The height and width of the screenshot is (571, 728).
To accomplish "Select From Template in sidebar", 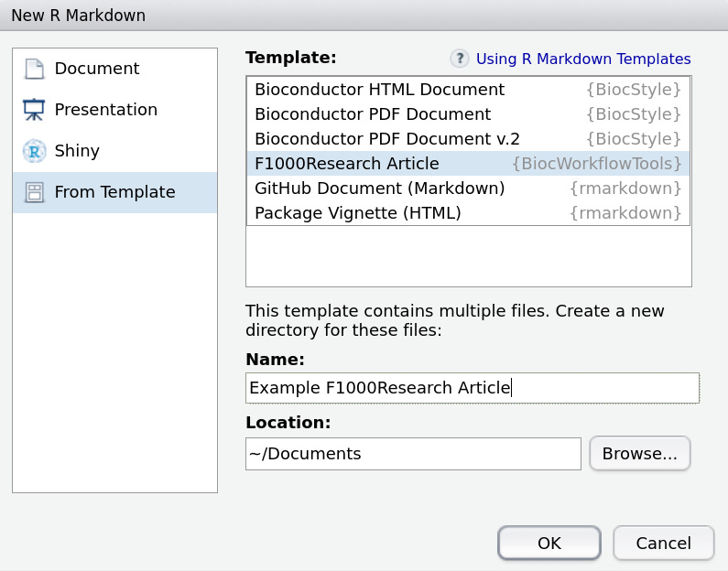I will (x=114, y=192).
